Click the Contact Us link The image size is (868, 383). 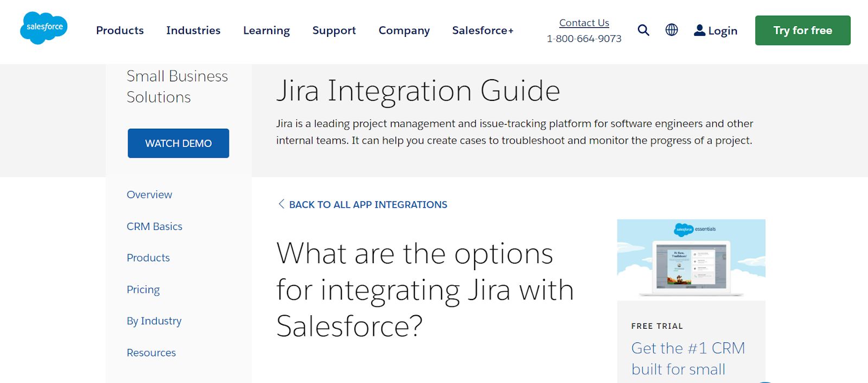point(584,23)
